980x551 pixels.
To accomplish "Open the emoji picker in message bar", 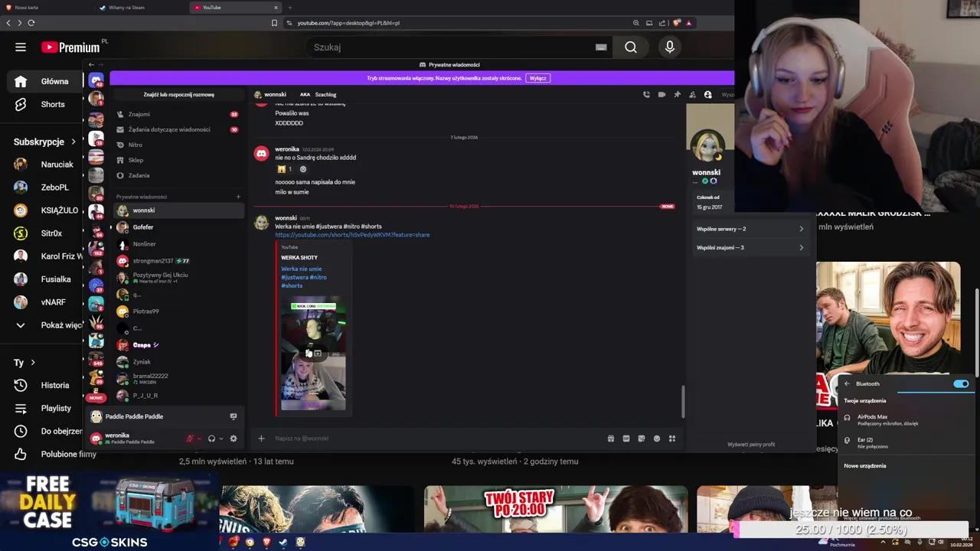I will pos(657,439).
